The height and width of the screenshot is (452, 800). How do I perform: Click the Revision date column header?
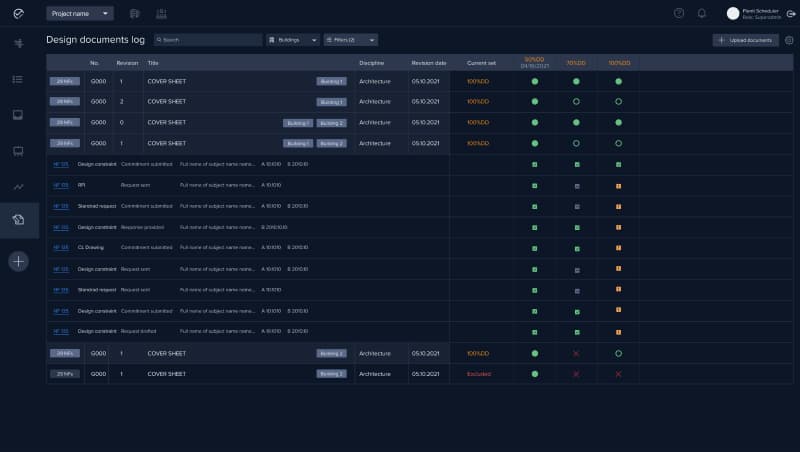(x=429, y=63)
